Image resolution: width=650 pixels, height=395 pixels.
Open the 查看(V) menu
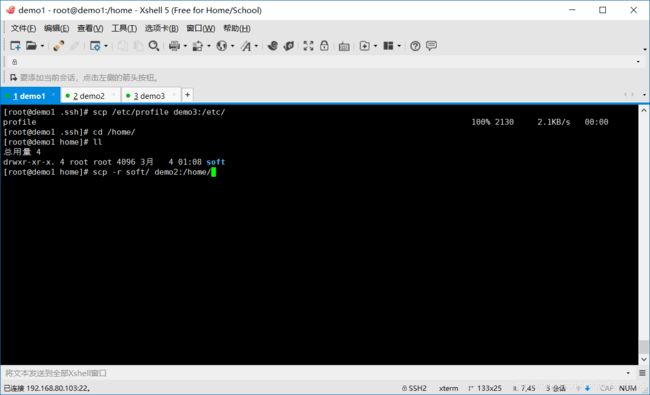90,29
